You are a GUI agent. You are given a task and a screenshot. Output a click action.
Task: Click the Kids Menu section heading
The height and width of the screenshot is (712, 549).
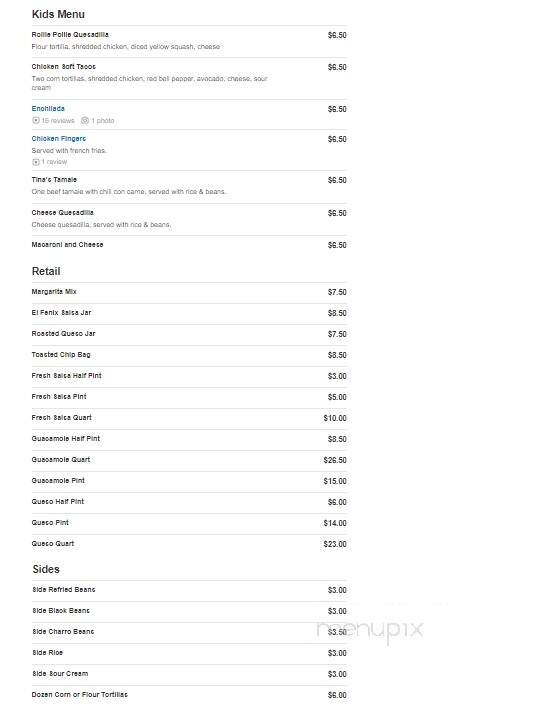click(58, 14)
